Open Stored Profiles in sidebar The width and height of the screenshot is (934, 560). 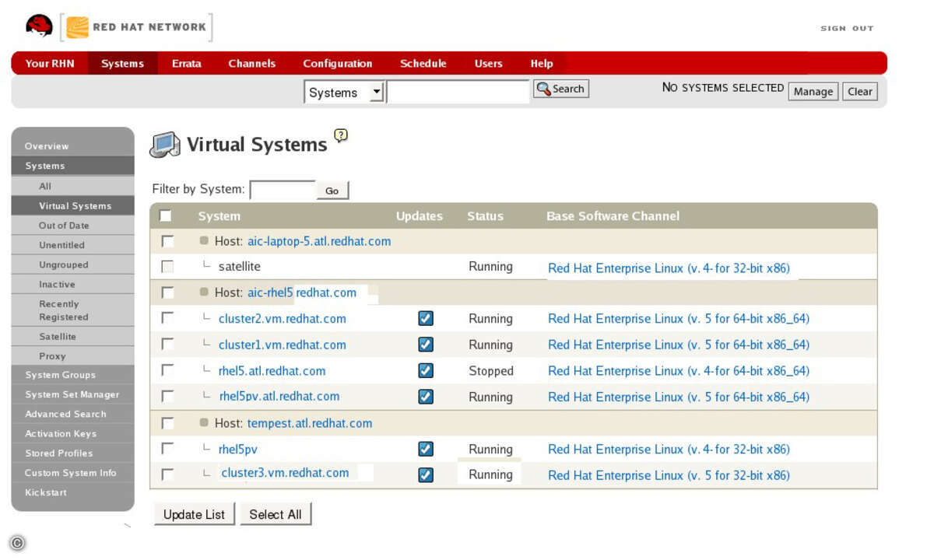pyautogui.click(x=72, y=453)
